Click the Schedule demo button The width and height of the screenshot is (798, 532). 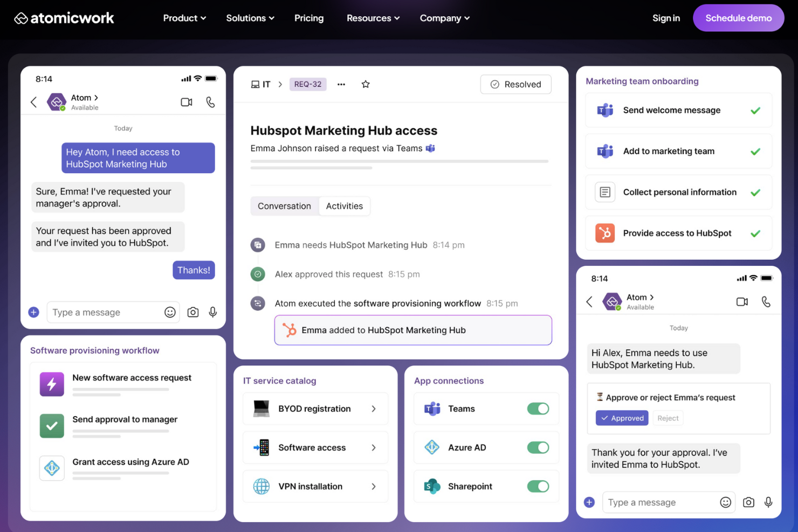click(x=738, y=18)
